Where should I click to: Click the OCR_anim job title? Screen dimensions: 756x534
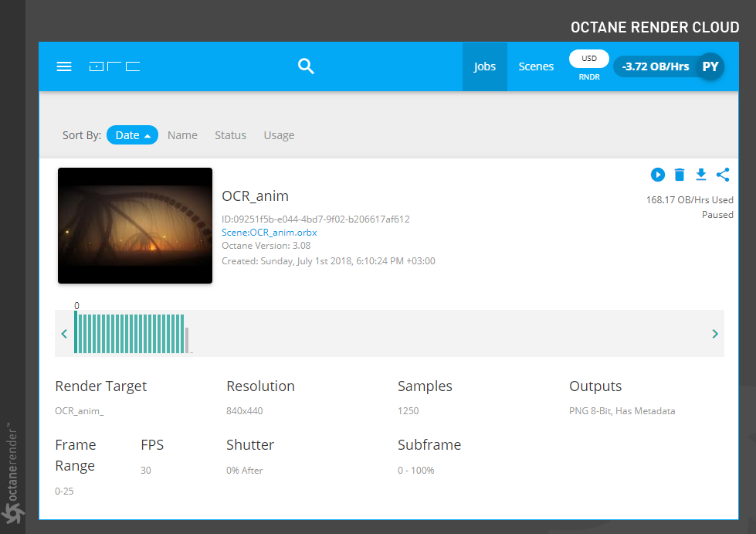click(255, 196)
